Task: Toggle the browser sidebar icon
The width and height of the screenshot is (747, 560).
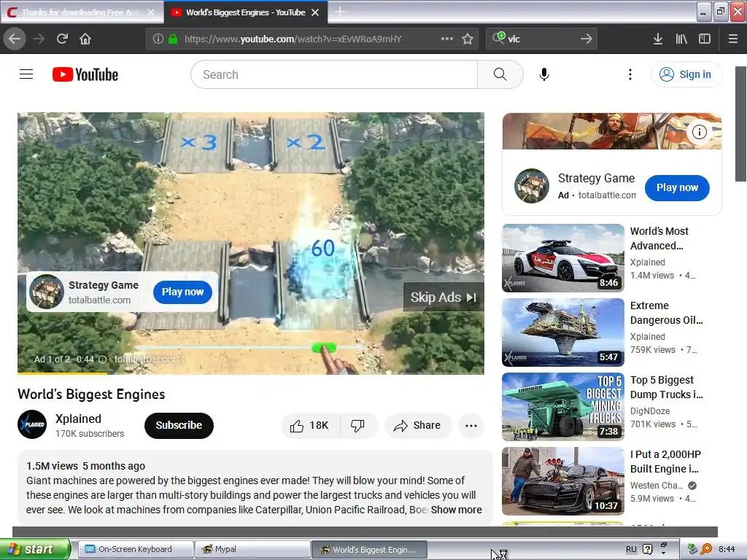Action: point(705,39)
